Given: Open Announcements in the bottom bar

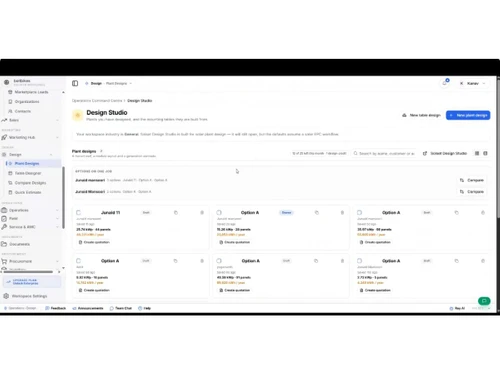Looking at the screenshot, I should (x=88, y=308).
